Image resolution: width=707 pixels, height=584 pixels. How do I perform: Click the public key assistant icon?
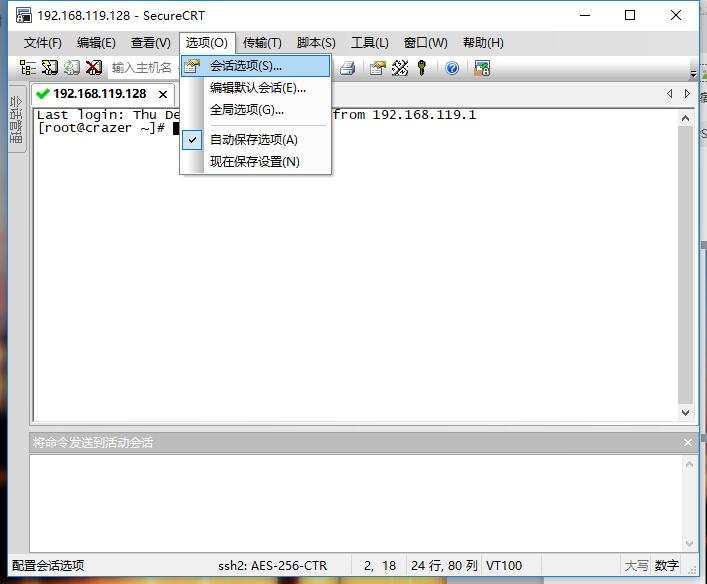pyautogui.click(x=422, y=68)
